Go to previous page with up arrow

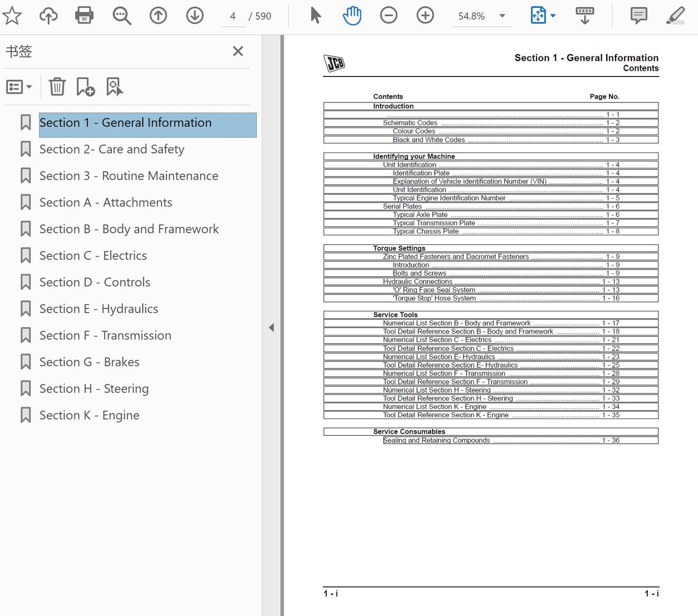pyautogui.click(x=158, y=16)
